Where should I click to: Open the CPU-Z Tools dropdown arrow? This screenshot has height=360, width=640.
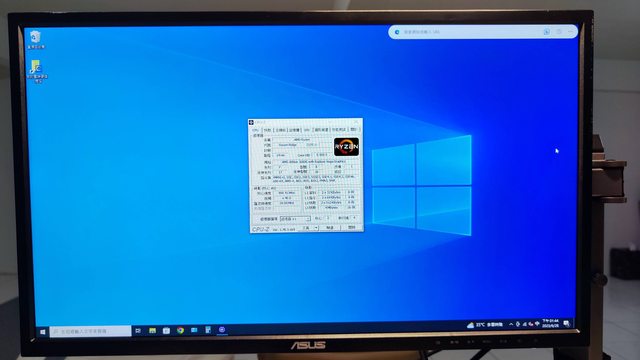tap(316, 228)
